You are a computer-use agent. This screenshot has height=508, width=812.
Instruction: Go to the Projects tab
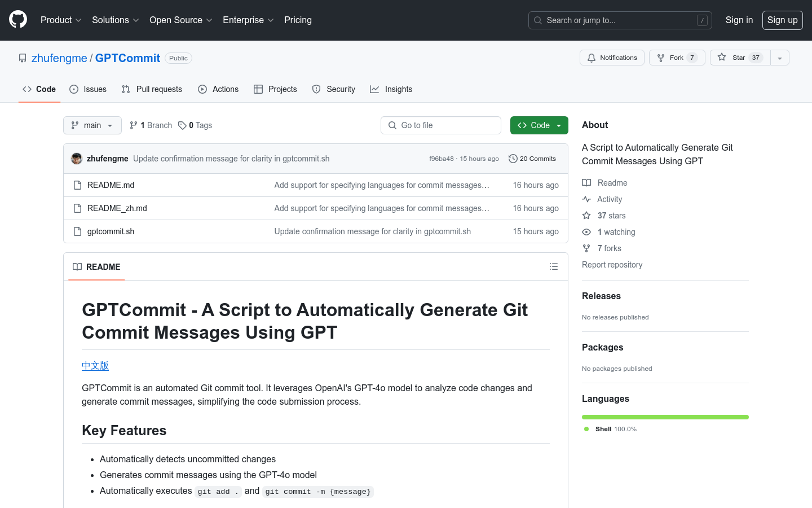275,89
